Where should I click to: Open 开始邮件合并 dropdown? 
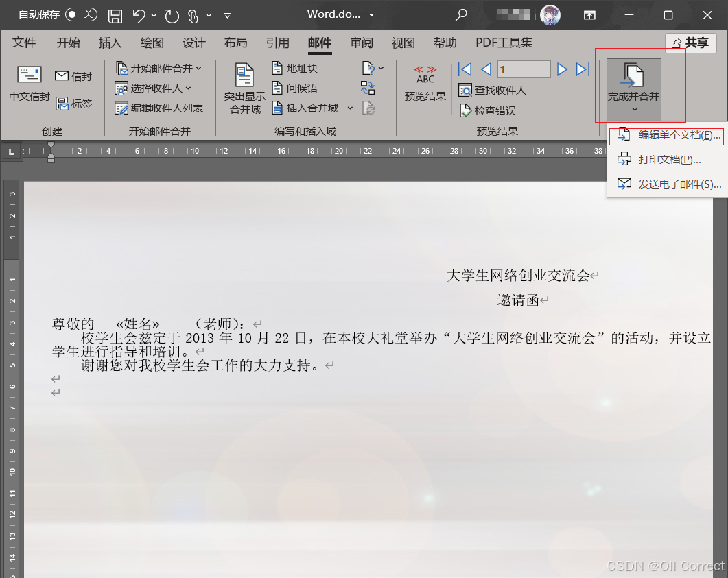tap(159, 68)
